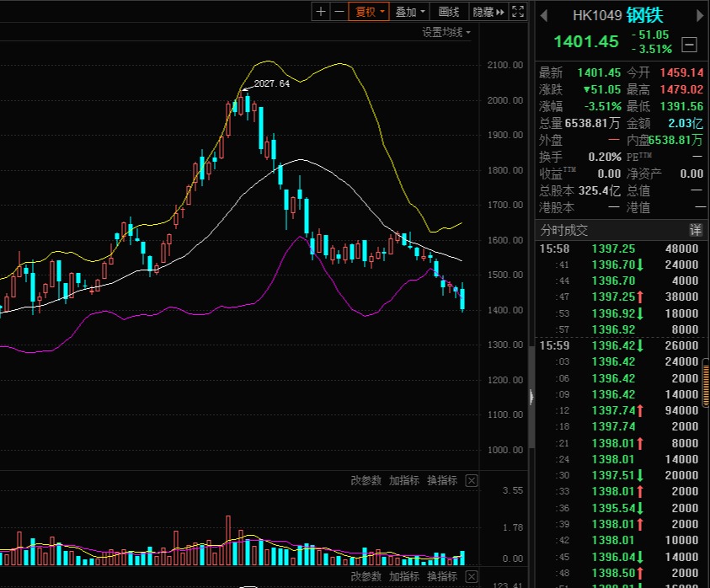710x588 pixels.
Task: Click 换指标 on the volume panel
Action: click(442, 481)
